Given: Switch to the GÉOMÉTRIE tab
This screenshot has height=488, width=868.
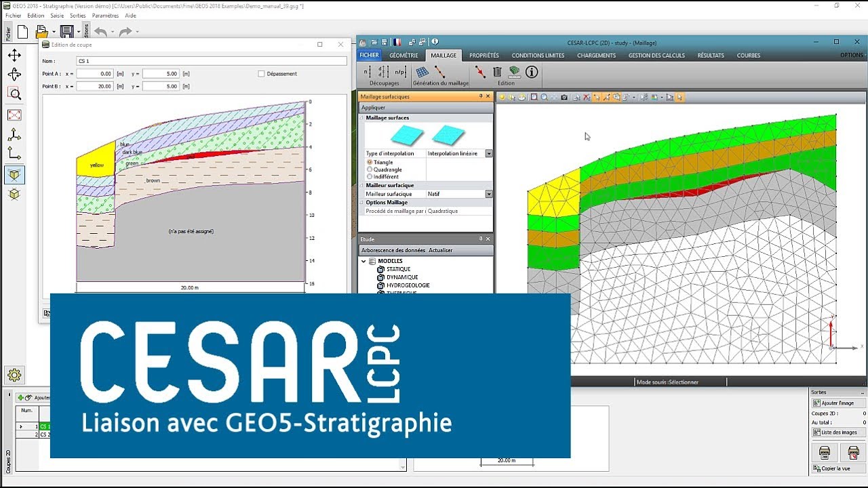Looking at the screenshot, I should tap(403, 56).
